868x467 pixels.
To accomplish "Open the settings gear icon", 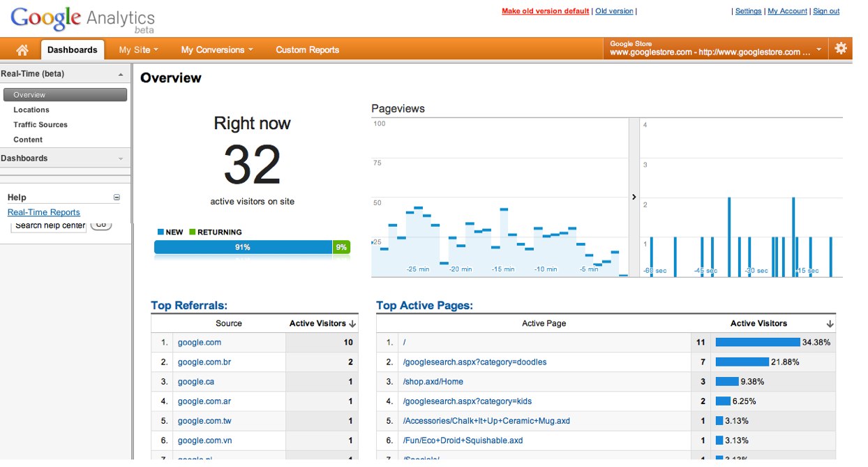I will click(x=841, y=48).
